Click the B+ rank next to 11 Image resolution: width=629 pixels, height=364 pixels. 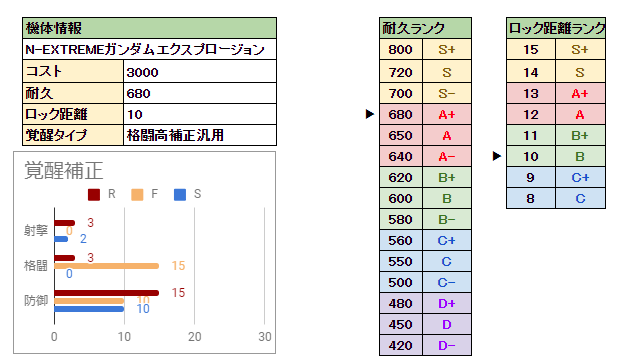click(x=580, y=135)
